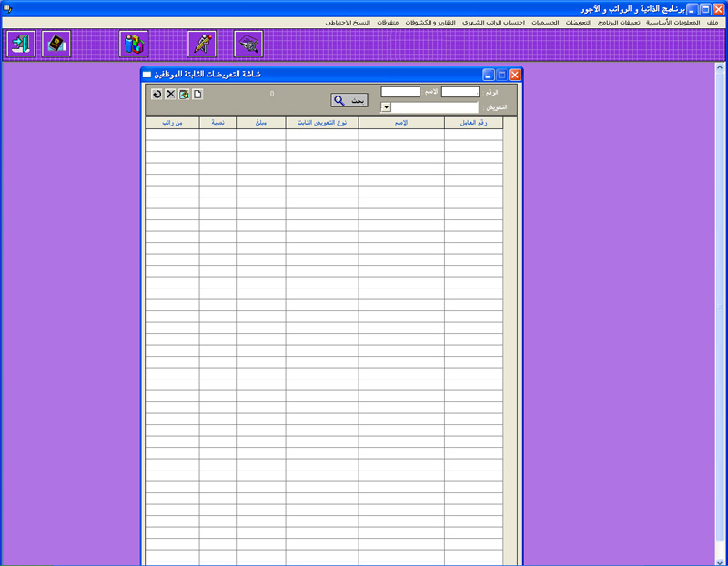Click the الرقم number input field

click(x=460, y=92)
